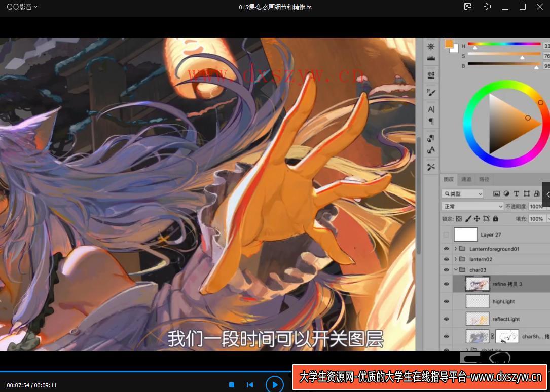Viewport: 550px width, 392px height.
Task: Expand the Lanternforeground01 group
Action: point(455,249)
